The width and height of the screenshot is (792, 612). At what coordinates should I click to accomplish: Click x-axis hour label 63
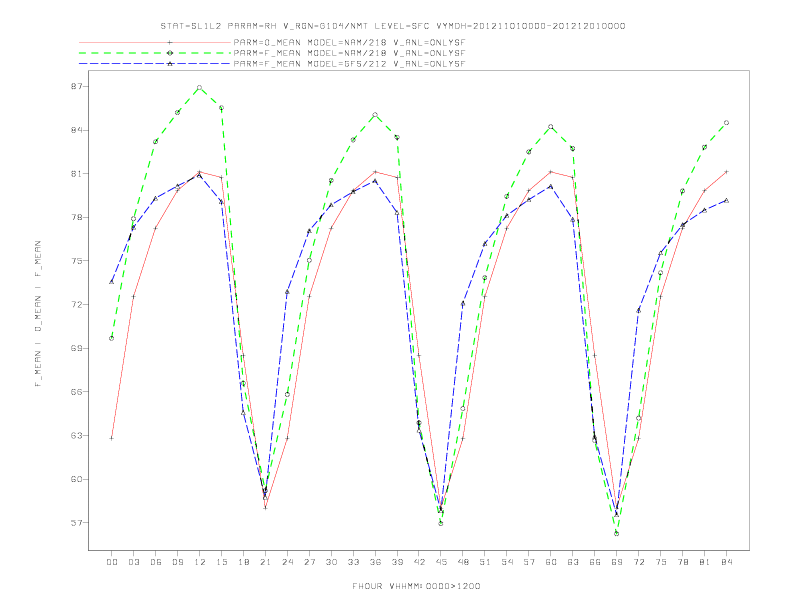[573, 562]
